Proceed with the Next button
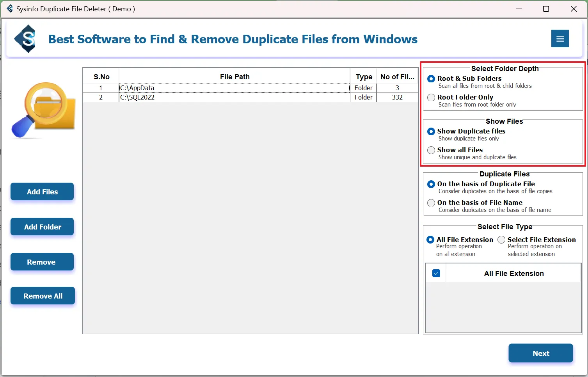Screen dimensions: 588x377 (x=540, y=353)
